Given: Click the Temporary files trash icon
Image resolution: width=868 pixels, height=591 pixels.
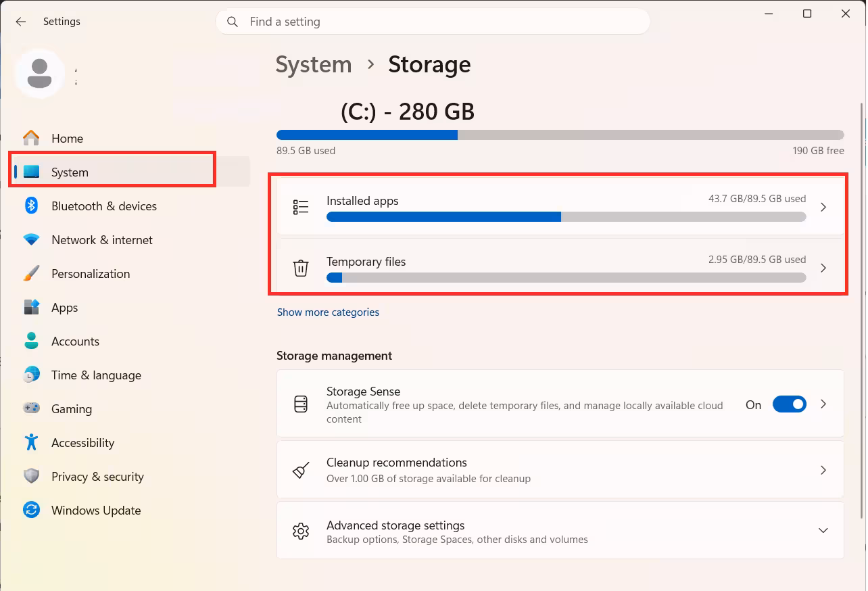Looking at the screenshot, I should coord(301,268).
